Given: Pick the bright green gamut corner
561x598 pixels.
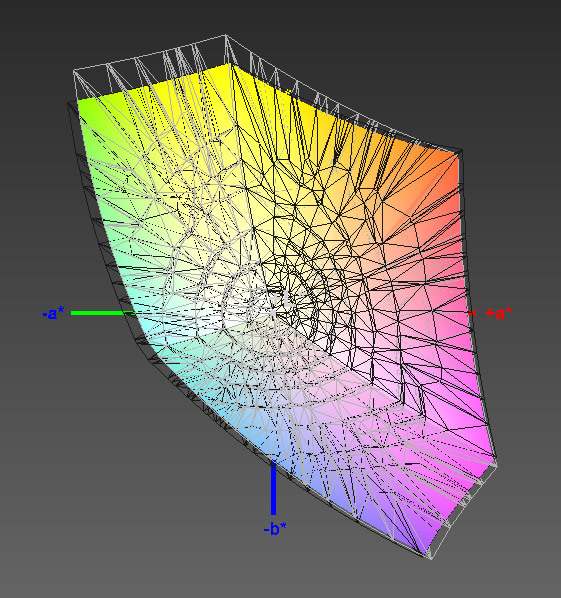Looking at the screenshot, I should [85, 106].
